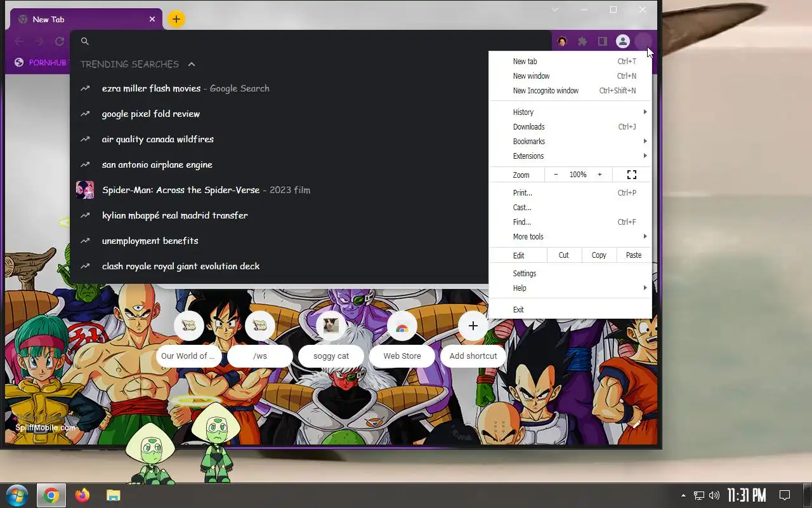Toggle the side panel icon
This screenshot has width=812, height=508.
click(603, 41)
